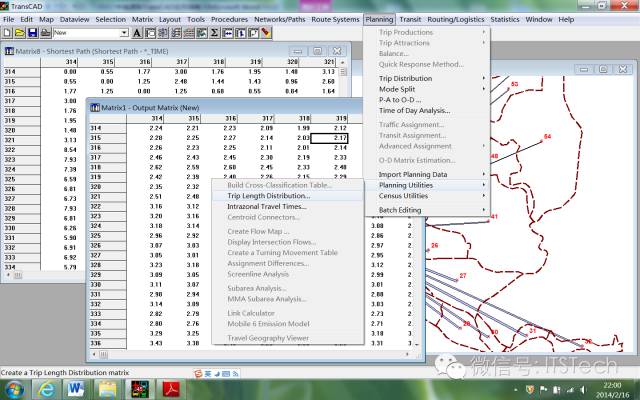Expand the Planning Utilities submenu
Screen dimensions: 640x400
click(x=427, y=185)
